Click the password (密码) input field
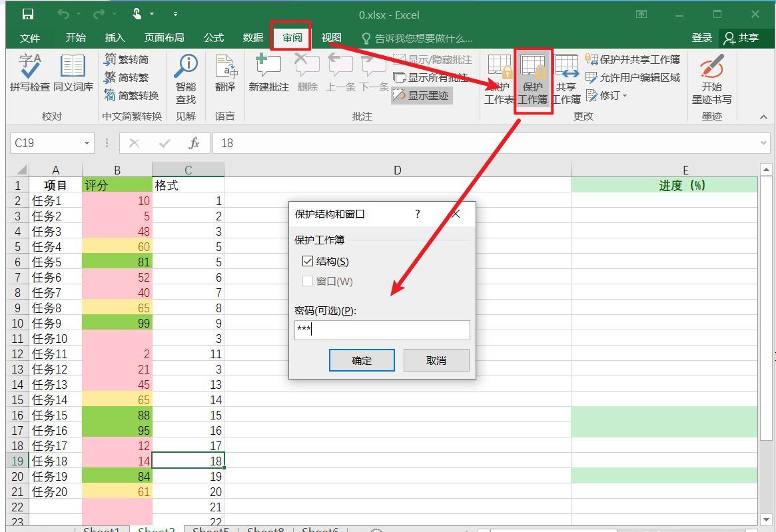The height and width of the screenshot is (532, 776). (382, 330)
